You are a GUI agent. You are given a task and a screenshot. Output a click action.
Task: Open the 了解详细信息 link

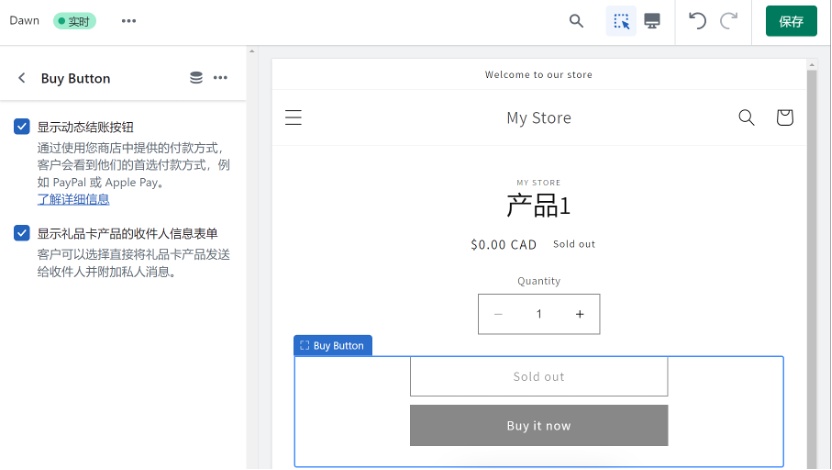pos(73,199)
